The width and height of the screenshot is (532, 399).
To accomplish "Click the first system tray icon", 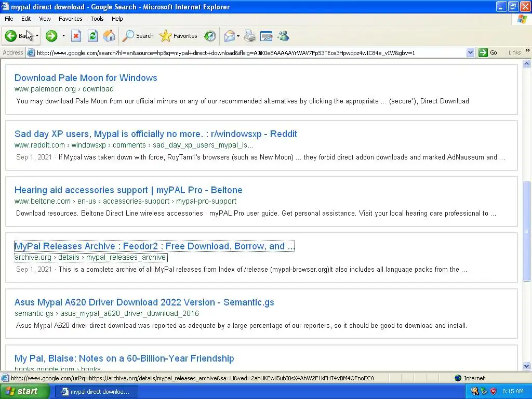I will click(x=474, y=391).
